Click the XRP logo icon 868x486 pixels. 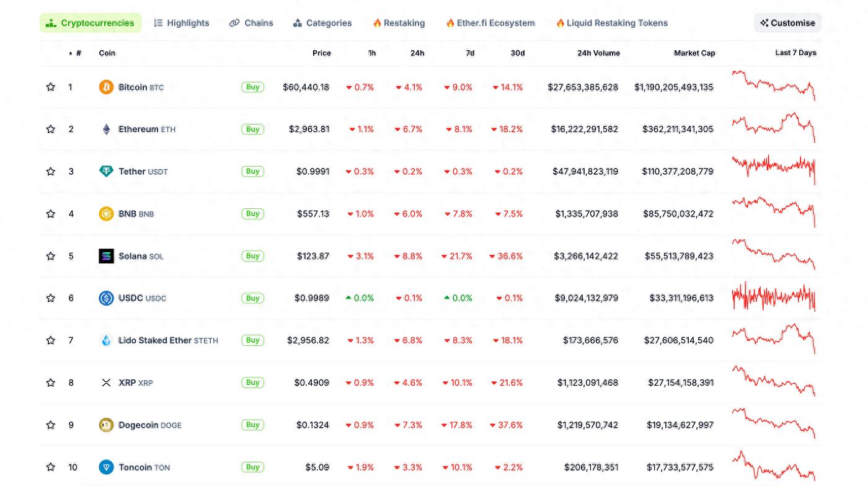click(x=106, y=383)
